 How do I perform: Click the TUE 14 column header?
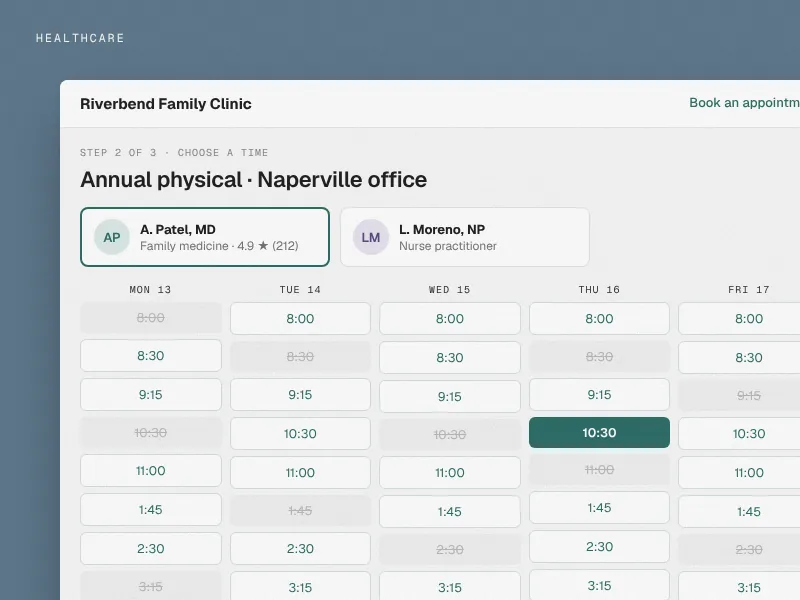(301, 290)
